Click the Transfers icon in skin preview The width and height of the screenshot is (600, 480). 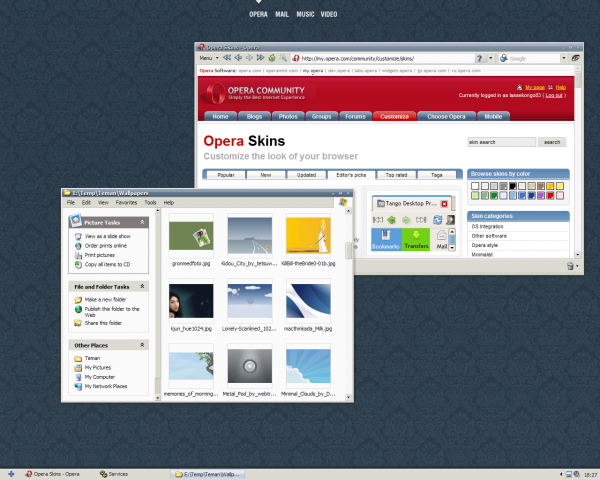click(416, 240)
